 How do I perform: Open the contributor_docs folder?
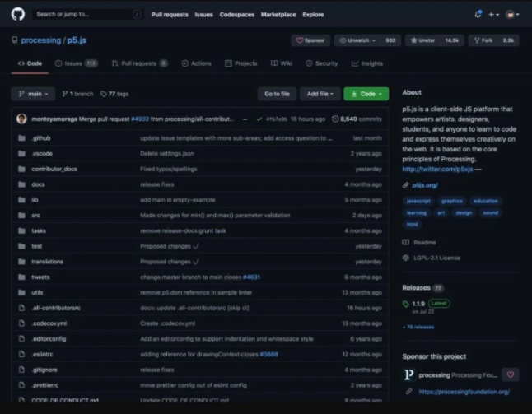(54, 169)
